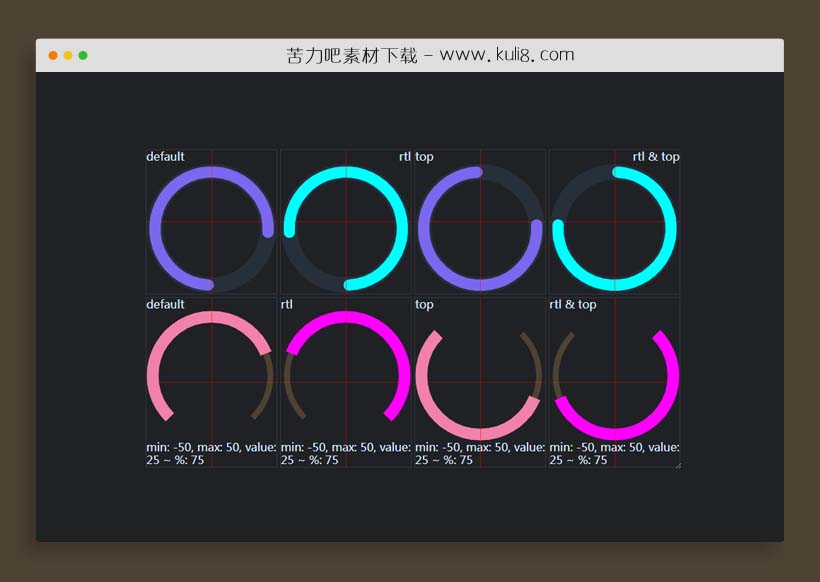This screenshot has height=582, width=820.
Task: Click the window title text with www.kuli8.com
Action: (x=430, y=55)
